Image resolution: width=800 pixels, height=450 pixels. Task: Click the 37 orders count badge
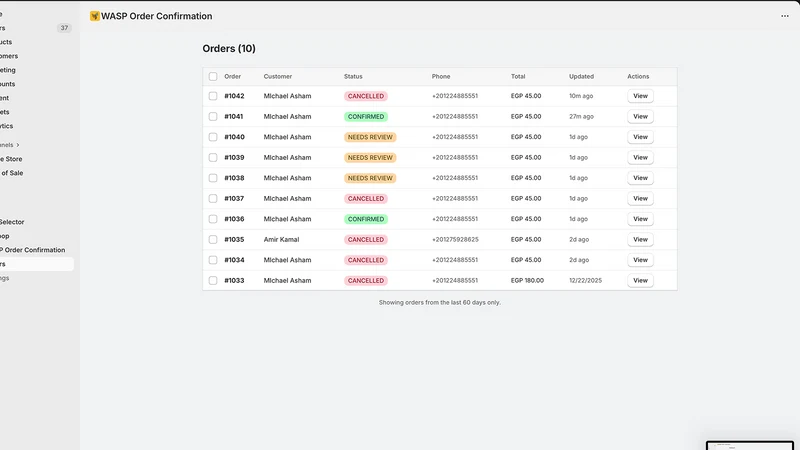point(64,28)
